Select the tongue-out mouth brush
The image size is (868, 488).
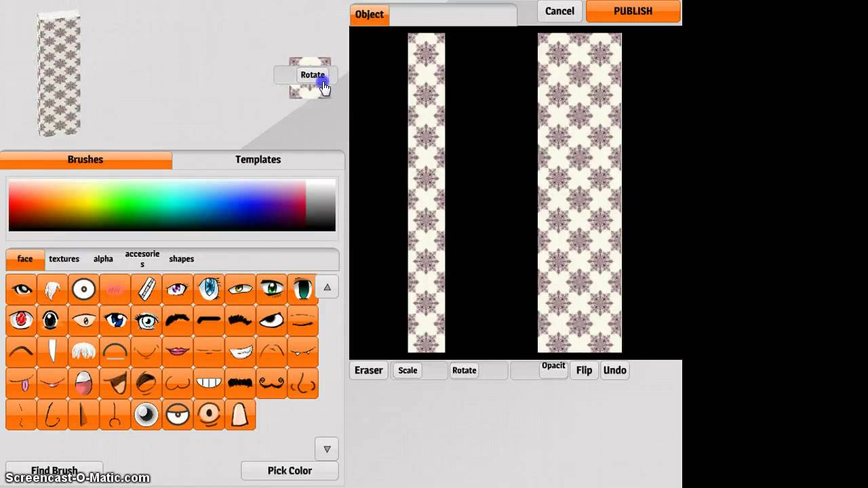(x=21, y=383)
